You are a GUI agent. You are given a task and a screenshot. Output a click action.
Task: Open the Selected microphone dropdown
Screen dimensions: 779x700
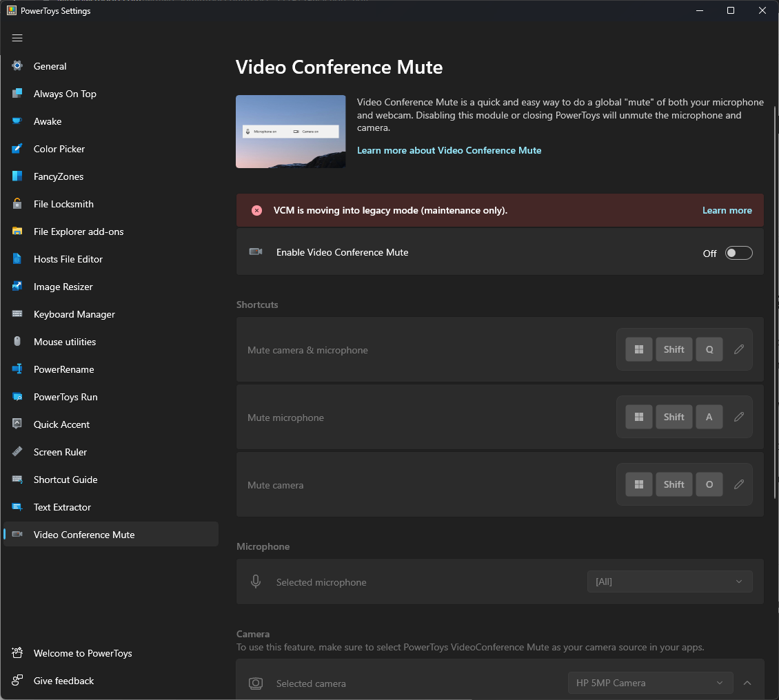669,581
